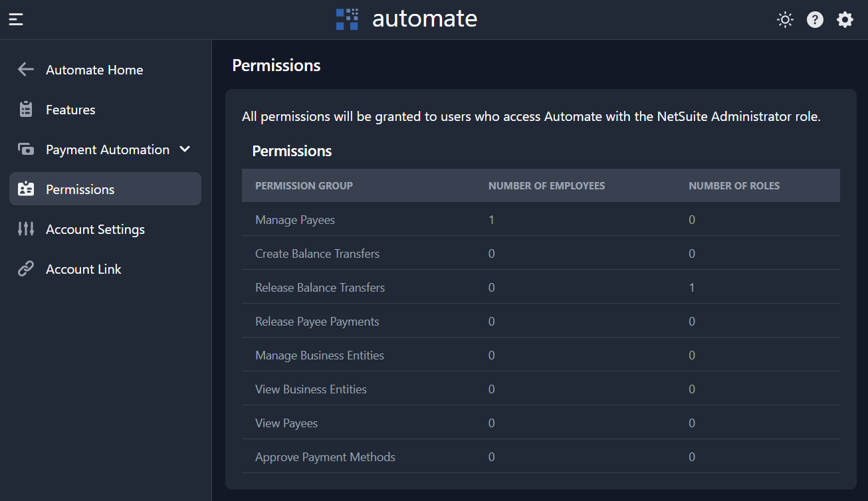The width and height of the screenshot is (868, 501).
Task: Click the Account Link chain icon
Action: pos(26,269)
